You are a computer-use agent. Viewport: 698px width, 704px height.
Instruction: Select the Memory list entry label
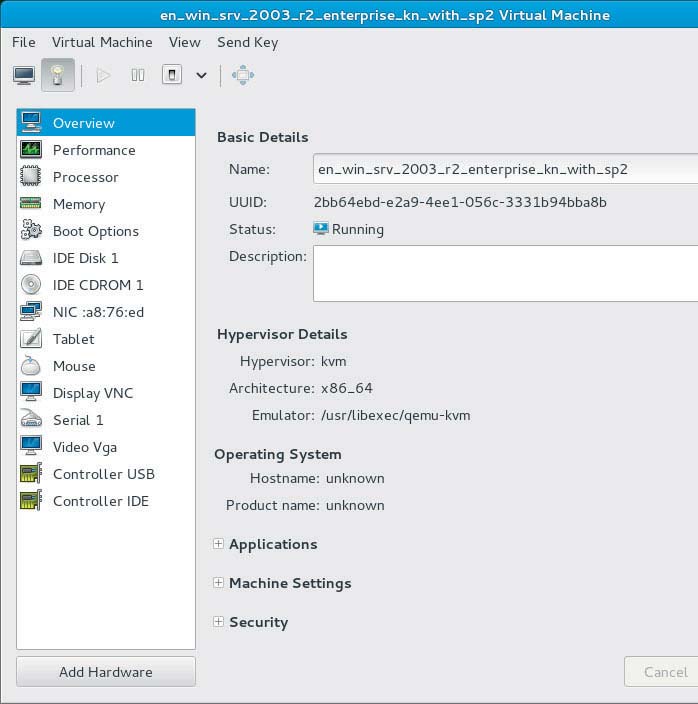point(79,204)
